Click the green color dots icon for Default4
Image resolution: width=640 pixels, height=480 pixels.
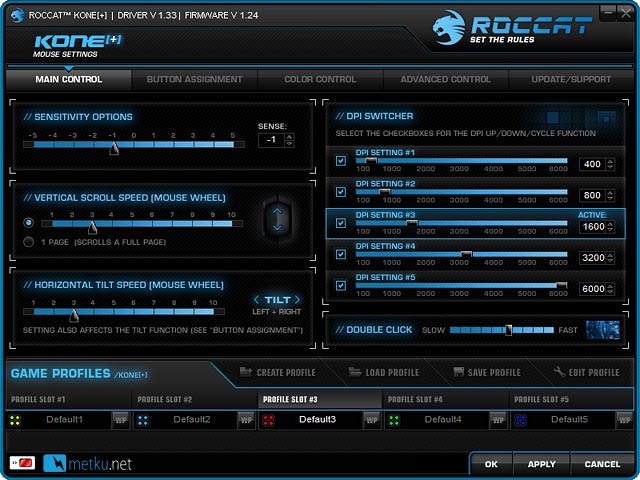394,420
